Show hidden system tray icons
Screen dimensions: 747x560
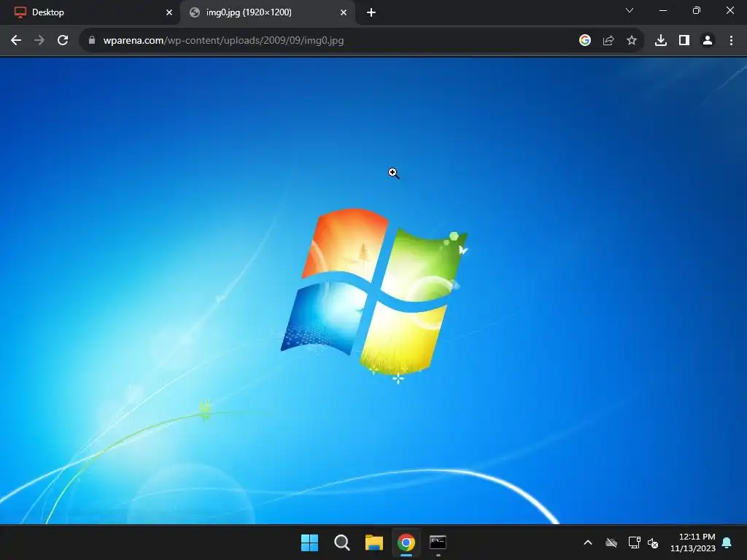coord(588,542)
